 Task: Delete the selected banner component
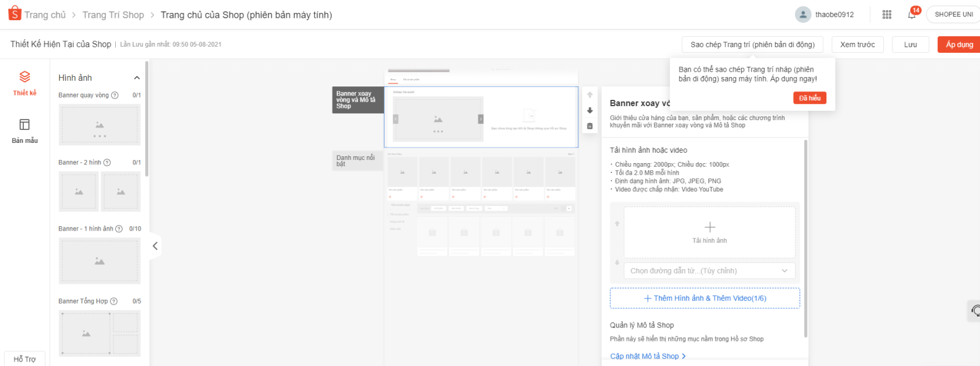[590, 126]
